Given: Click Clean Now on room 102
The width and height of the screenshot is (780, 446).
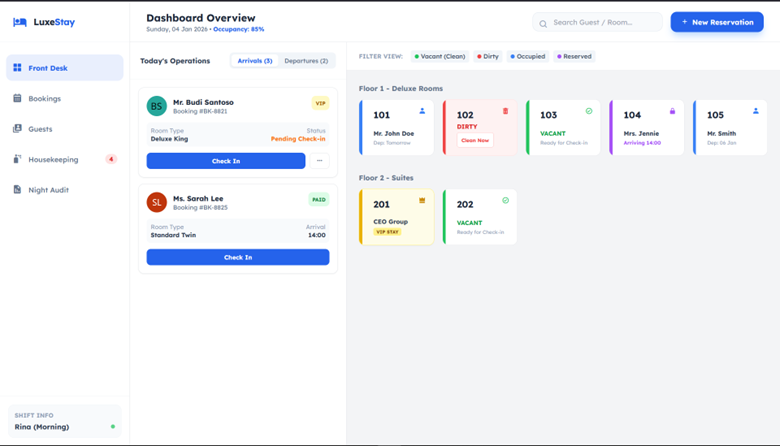Looking at the screenshot, I should tap(475, 141).
